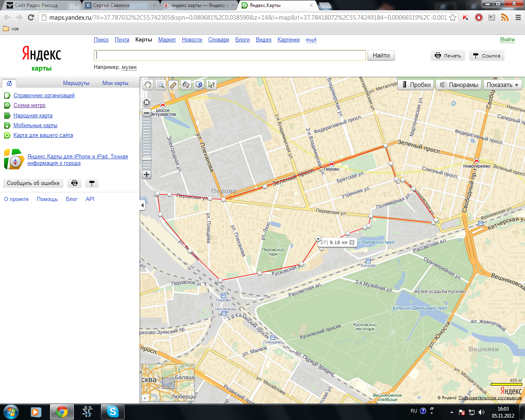Screen dimensions: 525x420
Task: Expand the ещё more-services menu
Action: coord(311,40)
